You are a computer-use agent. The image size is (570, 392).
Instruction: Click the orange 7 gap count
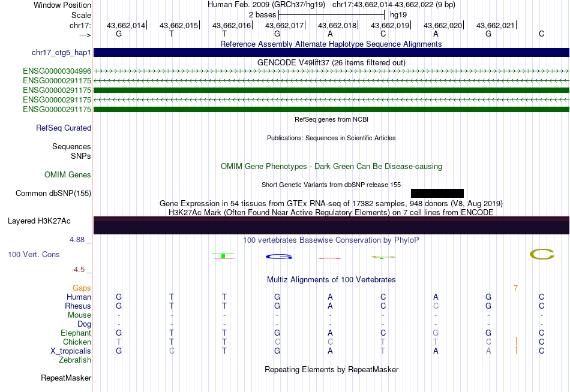click(x=515, y=288)
